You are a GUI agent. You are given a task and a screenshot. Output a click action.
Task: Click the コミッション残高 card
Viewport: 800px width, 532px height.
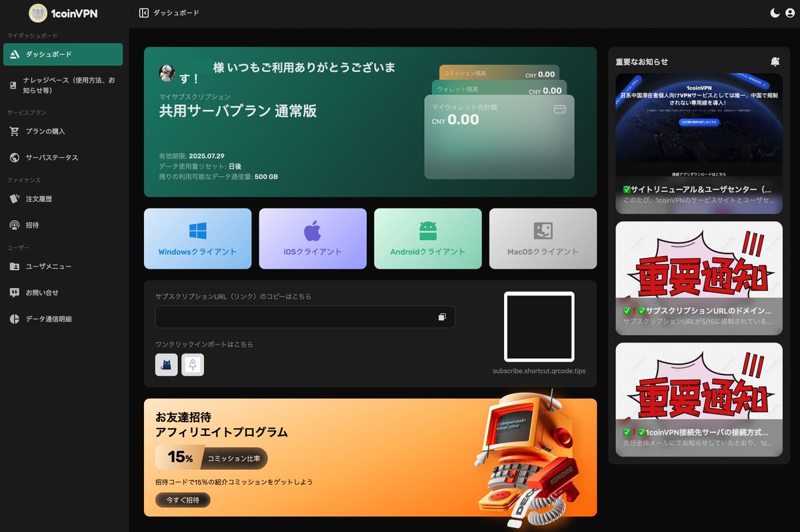click(499, 73)
